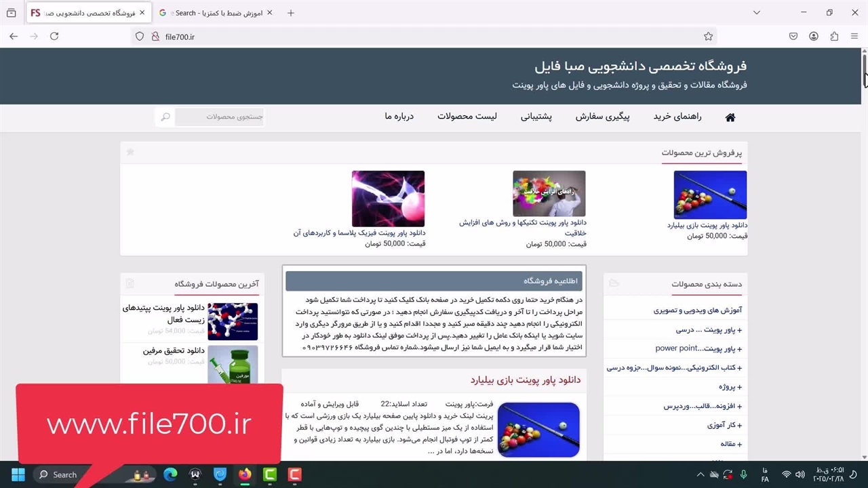The image size is (868, 488).
Task: Click the home icon in site navigation
Action: pos(730,117)
